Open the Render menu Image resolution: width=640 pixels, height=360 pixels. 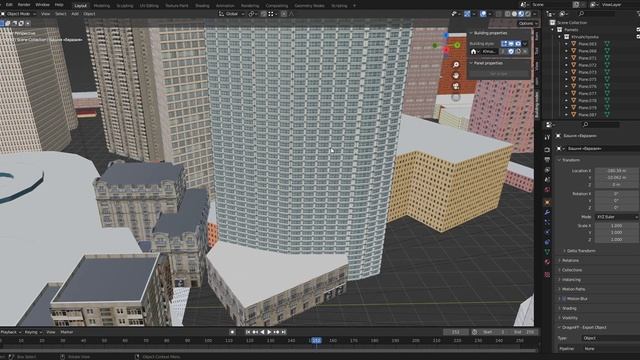click(24, 5)
